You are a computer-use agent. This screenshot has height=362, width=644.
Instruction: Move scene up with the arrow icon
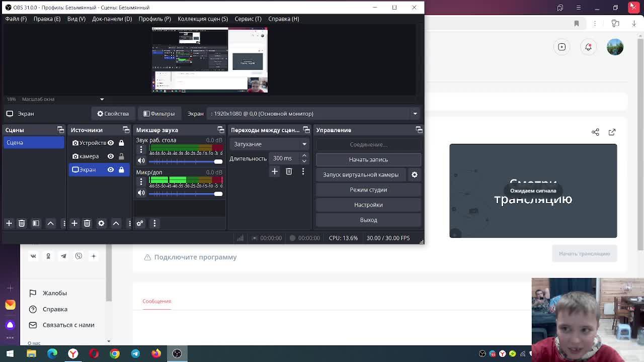50,223
